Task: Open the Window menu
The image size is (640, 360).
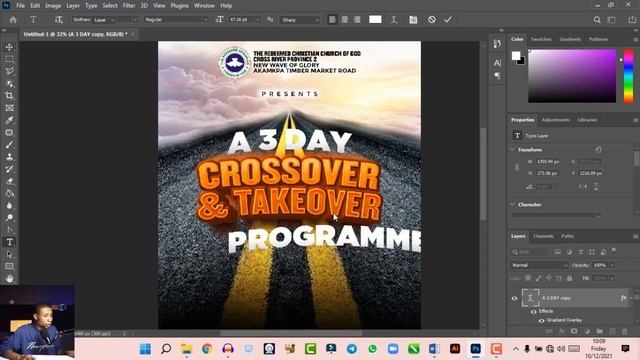Action: [204, 6]
